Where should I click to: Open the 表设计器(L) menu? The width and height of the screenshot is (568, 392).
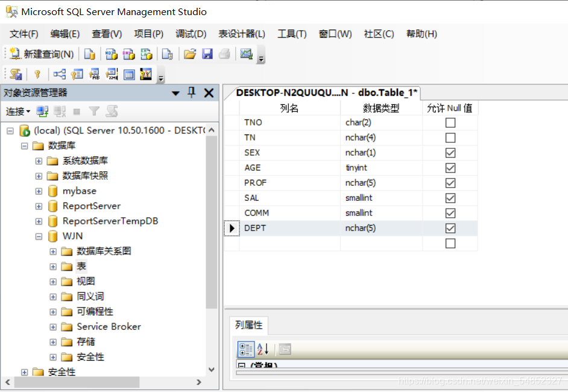(242, 34)
